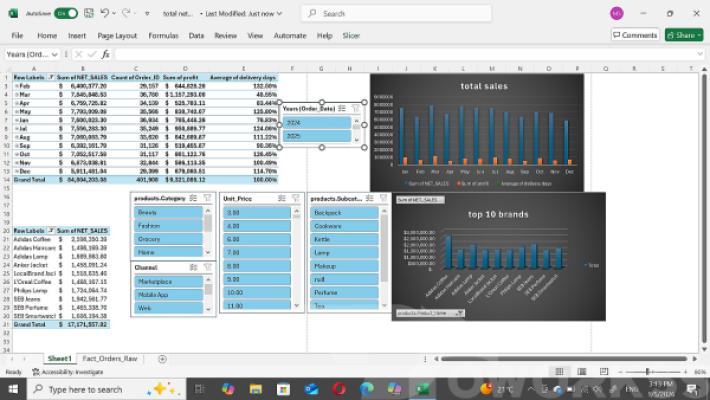This screenshot has height=400, width=710.
Task: Toggle multi-select in Years slicer
Action: point(342,108)
